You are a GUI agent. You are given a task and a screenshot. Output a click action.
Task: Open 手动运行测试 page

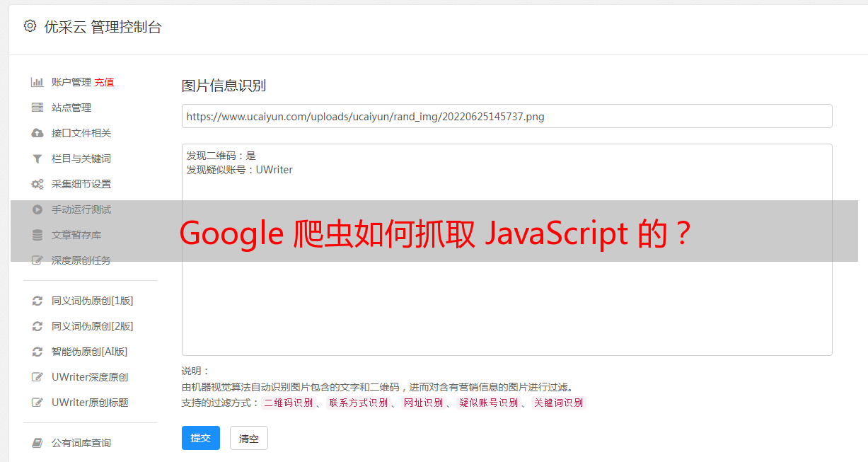tap(81, 209)
